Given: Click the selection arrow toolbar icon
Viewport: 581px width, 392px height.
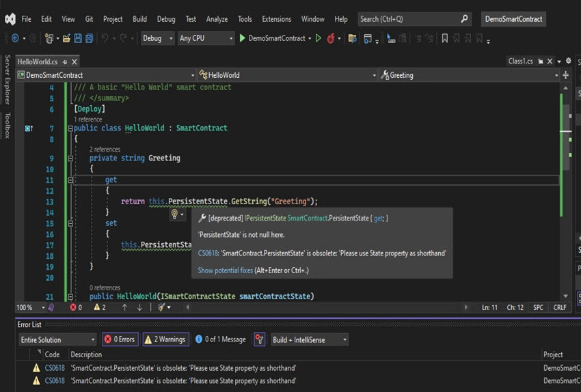Looking at the screenshot, I should click(x=390, y=38).
